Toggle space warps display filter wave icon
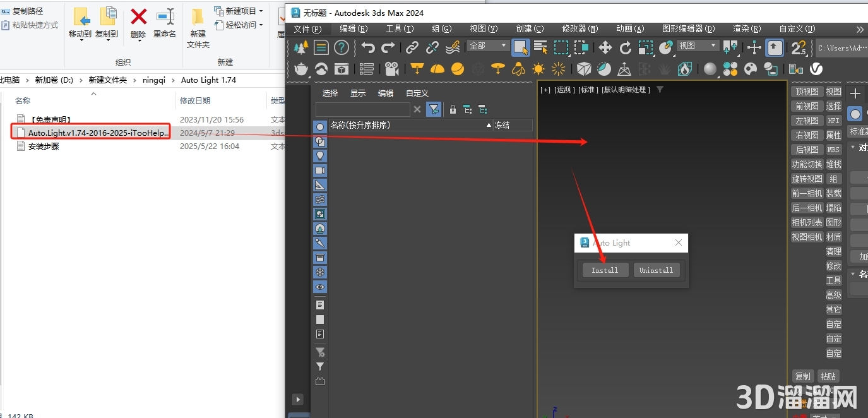This screenshot has width=868, height=418. [x=320, y=200]
